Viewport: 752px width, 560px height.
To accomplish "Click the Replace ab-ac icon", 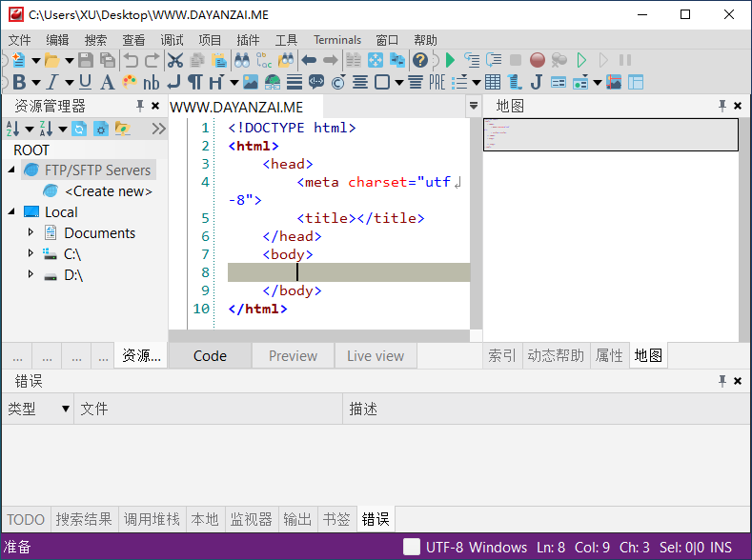I will (264, 60).
